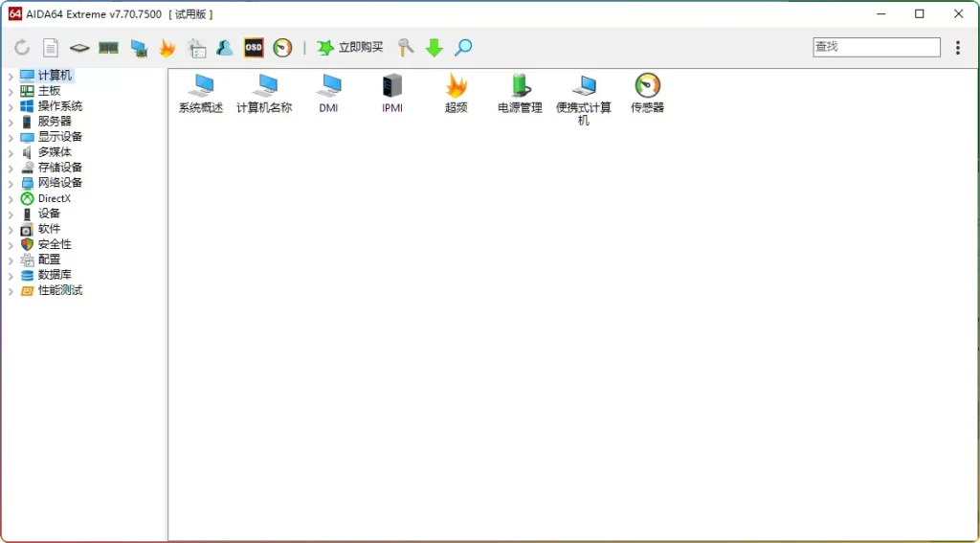Open the OSD panel toolbar icon
This screenshot has width=980, height=543.
point(254,48)
